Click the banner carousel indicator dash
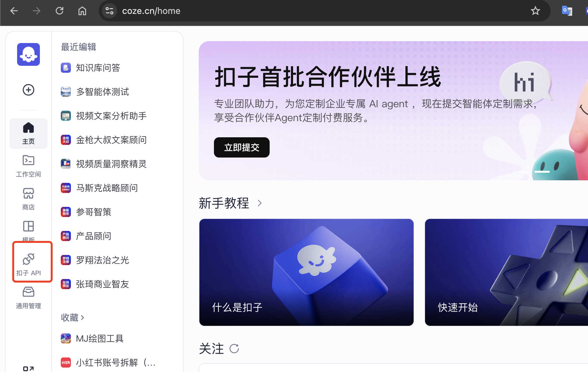Viewport: 588px width, 372px height. coord(542,171)
